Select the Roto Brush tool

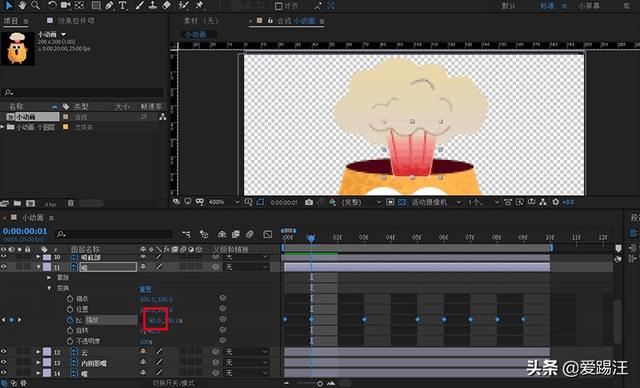(x=183, y=5)
